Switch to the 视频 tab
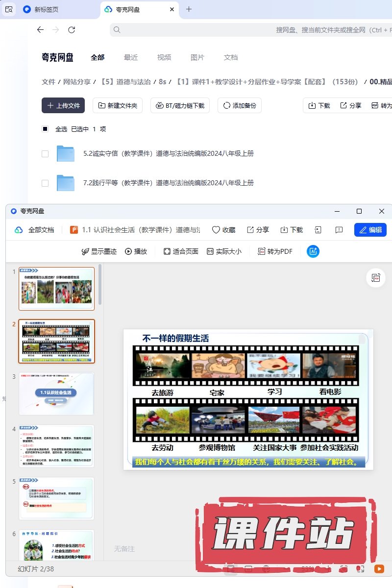392x588 pixels. (164, 57)
